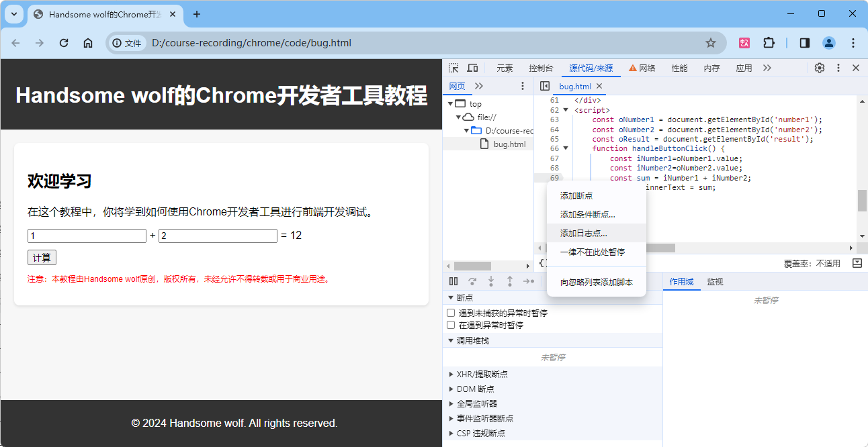Choose 向忽略列表添加脚本 from the context menu
This screenshot has width=868, height=447.
pyautogui.click(x=597, y=283)
